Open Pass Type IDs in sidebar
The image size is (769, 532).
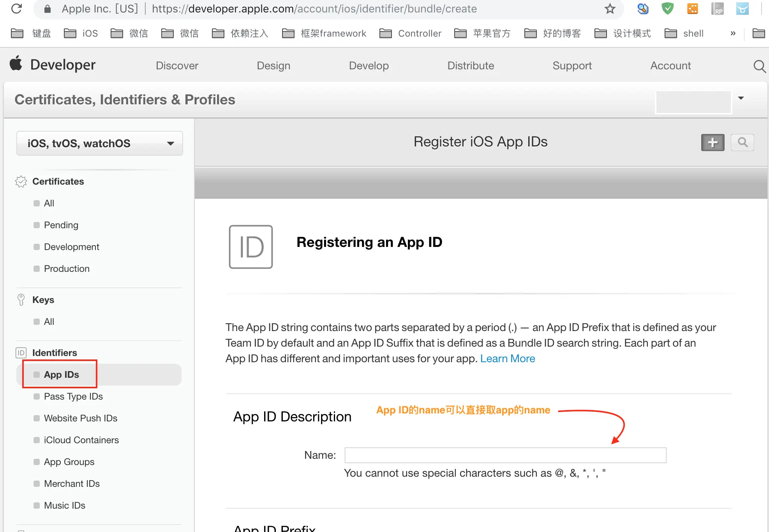coord(73,396)
